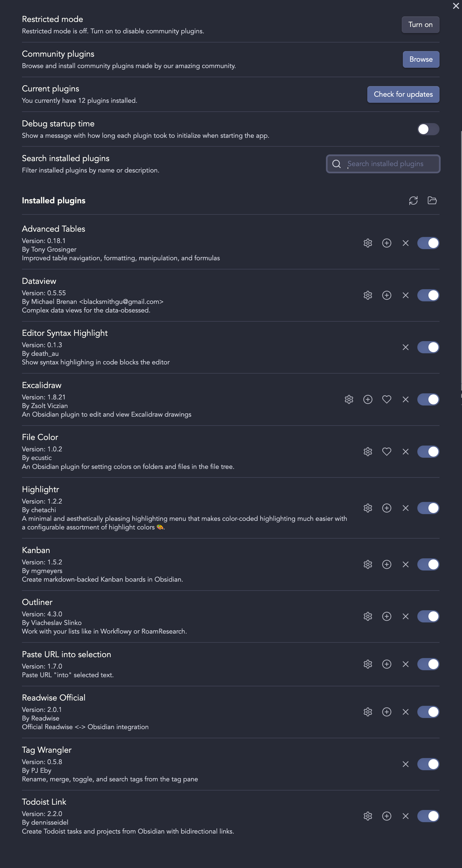Open Readwise Official settings gear
Screen dimensions: 462x868
(368, 712)
